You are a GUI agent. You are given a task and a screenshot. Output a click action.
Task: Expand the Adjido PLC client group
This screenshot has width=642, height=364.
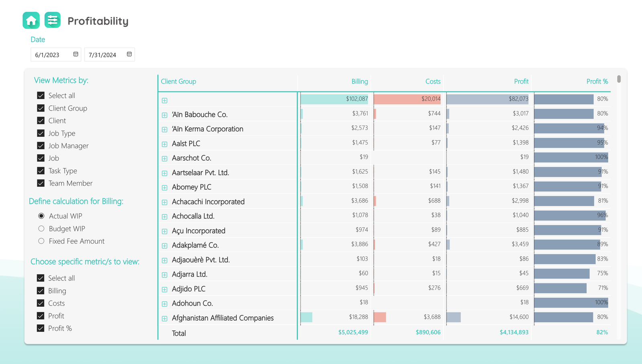(x=165, y=289)
